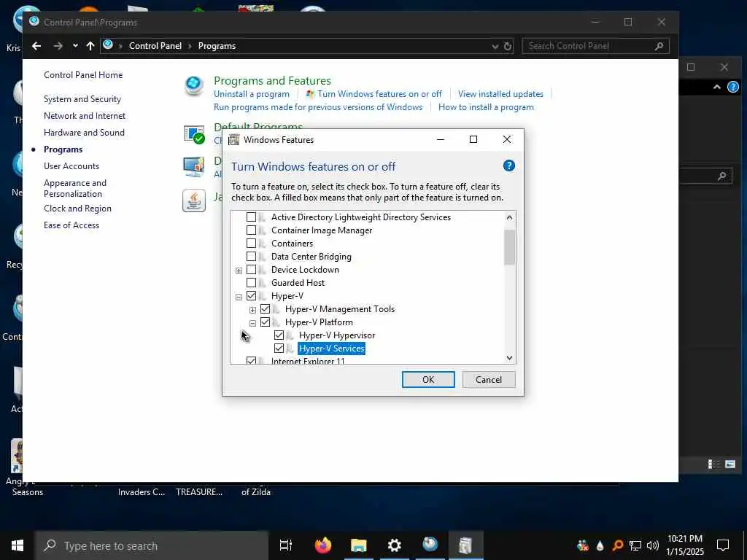The height and width of the screenshot is (560, 747).
Task: Open the address bar history dropdown
Action: (495, 46)
